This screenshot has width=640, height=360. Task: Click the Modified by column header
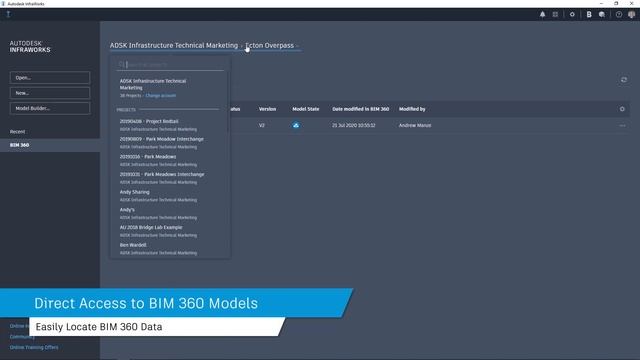coord(412,109)
